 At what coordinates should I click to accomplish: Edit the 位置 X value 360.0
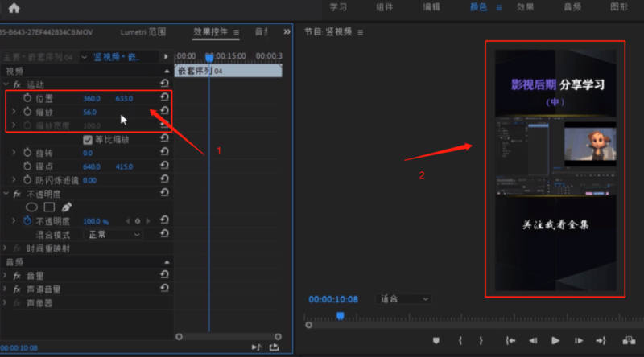[92, 98]
